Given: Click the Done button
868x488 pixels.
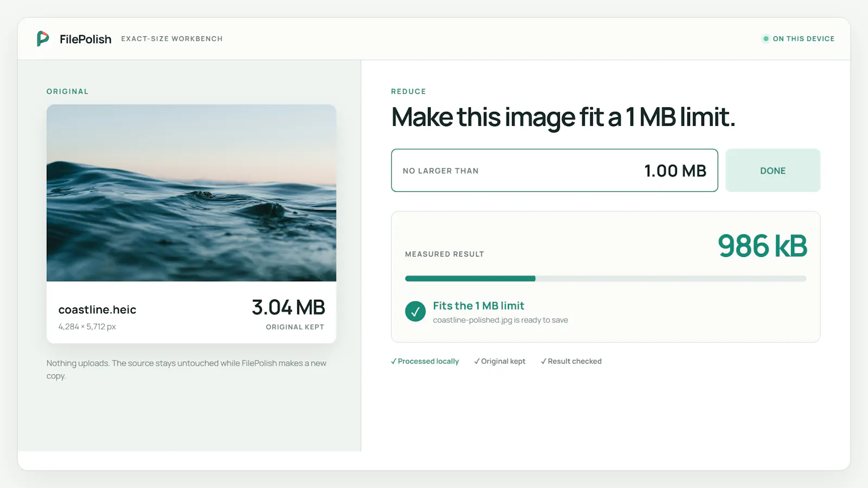Looking at the screenshot, I should [x=773, y=170].
